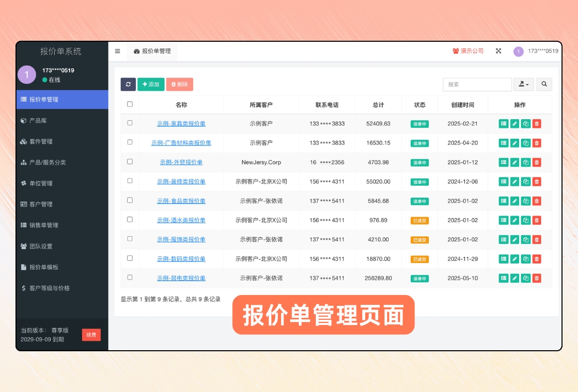This screenshot has height=392, width=578.
Task: Open the export dropdown next to search
Action: [523, 84]
